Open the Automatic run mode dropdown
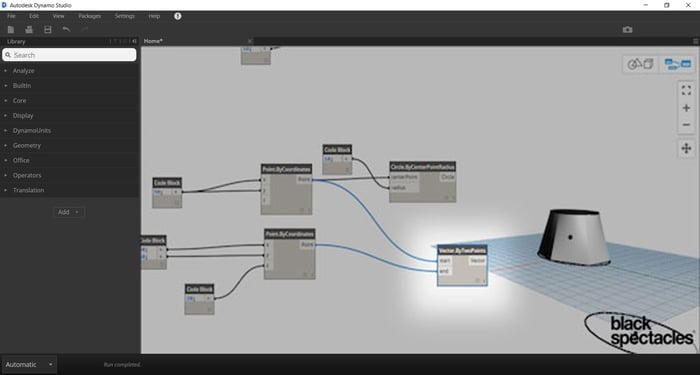The image size is (700, 375). tap(29, 364)
